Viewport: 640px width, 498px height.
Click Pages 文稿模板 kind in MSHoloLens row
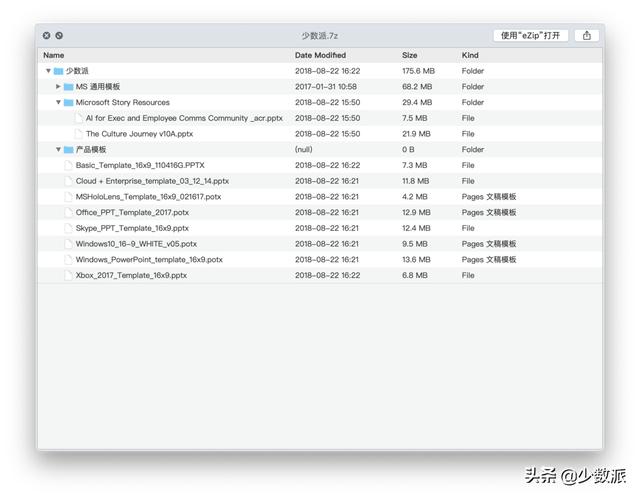tap(489, 197)
